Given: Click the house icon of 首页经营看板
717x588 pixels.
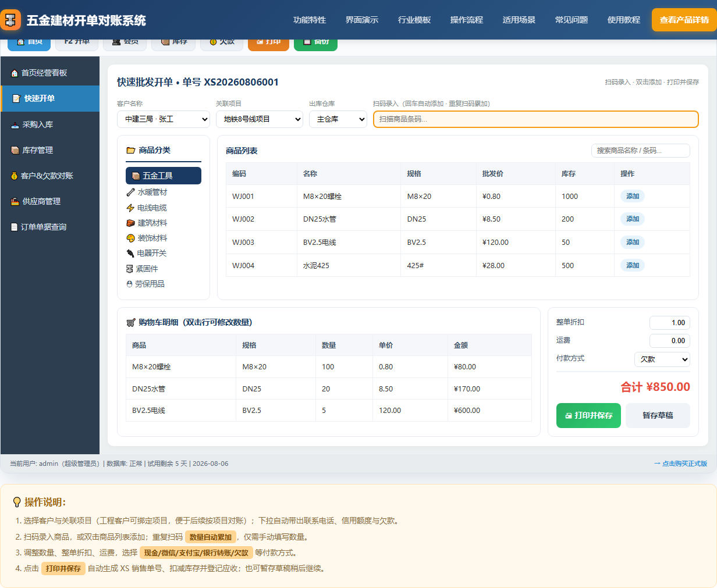Looking at the screenshot, I should click(x=15, y=73).
